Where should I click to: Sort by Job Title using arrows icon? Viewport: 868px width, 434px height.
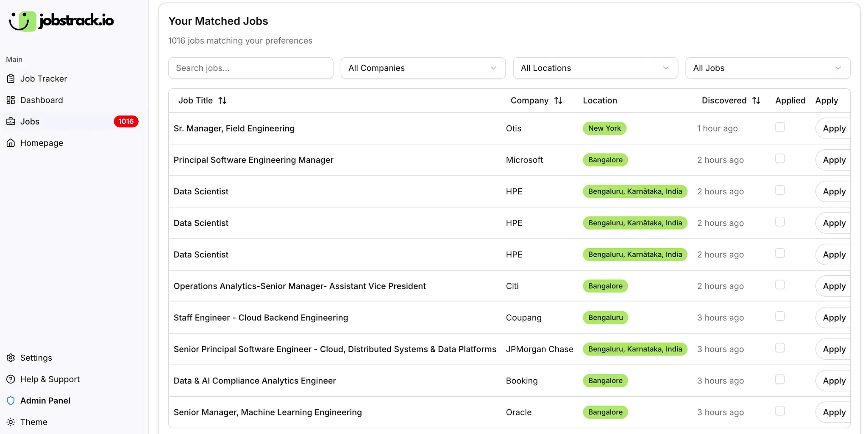tap(223, 101)
